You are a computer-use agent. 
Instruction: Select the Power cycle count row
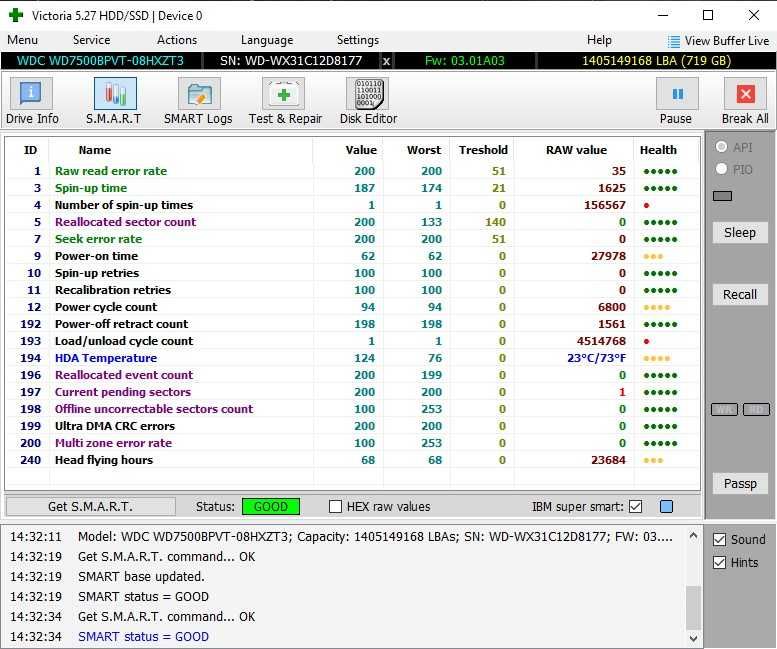click(352, 307)
